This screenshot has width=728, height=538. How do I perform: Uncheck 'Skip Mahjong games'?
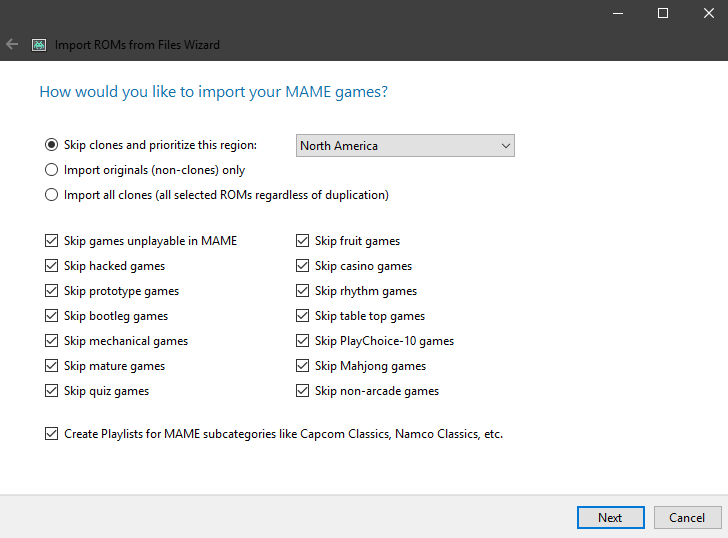(x=303, y=366)
